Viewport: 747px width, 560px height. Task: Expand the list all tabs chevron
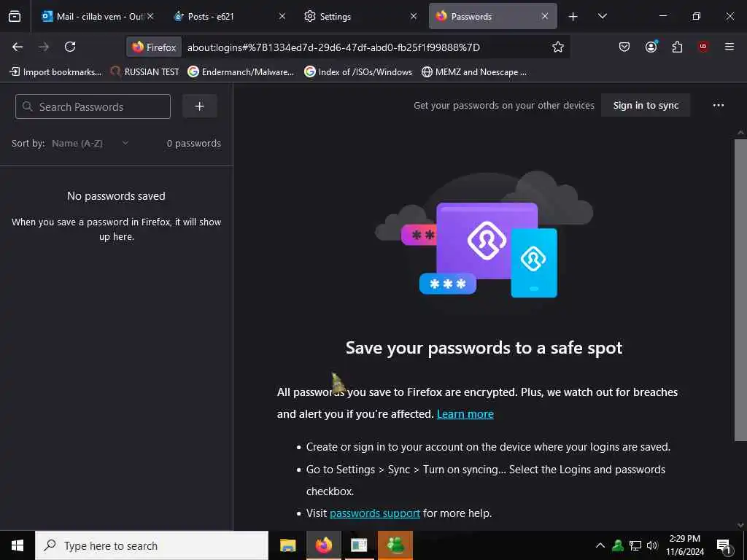[602, 16]
